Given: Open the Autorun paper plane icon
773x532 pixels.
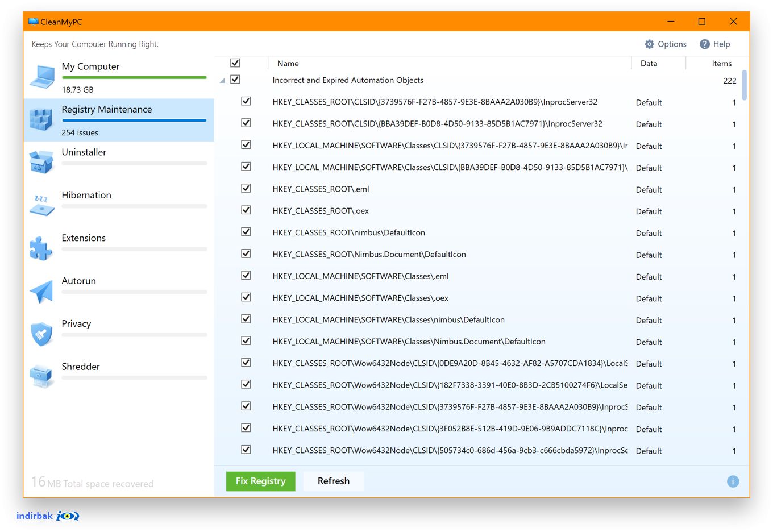Looking at the screenshot, I should (x=41, y=292).
